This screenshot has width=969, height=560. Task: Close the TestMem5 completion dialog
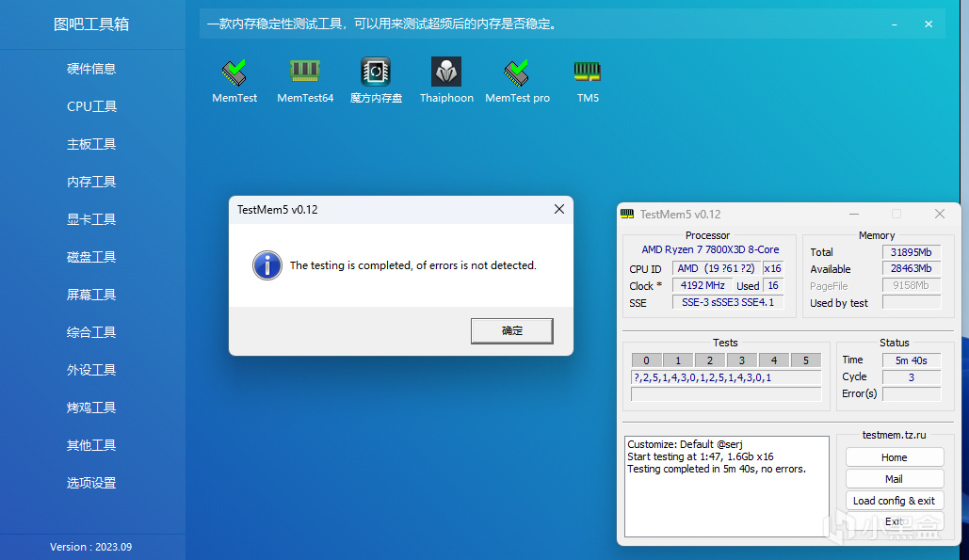559,209
